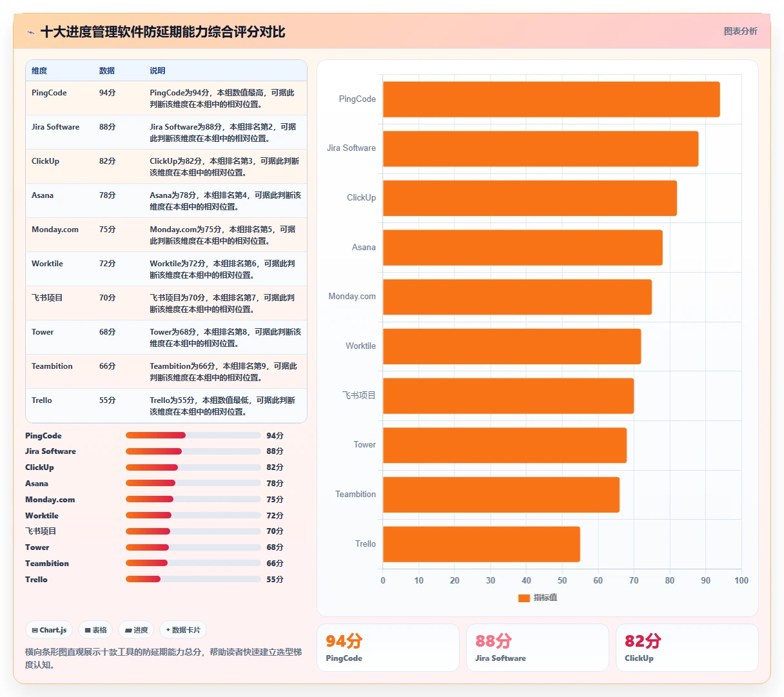Screen dimensions: 784x697
Task: Click the Monday.com bar in the bar chart
Action: click(x=517, y=297)
